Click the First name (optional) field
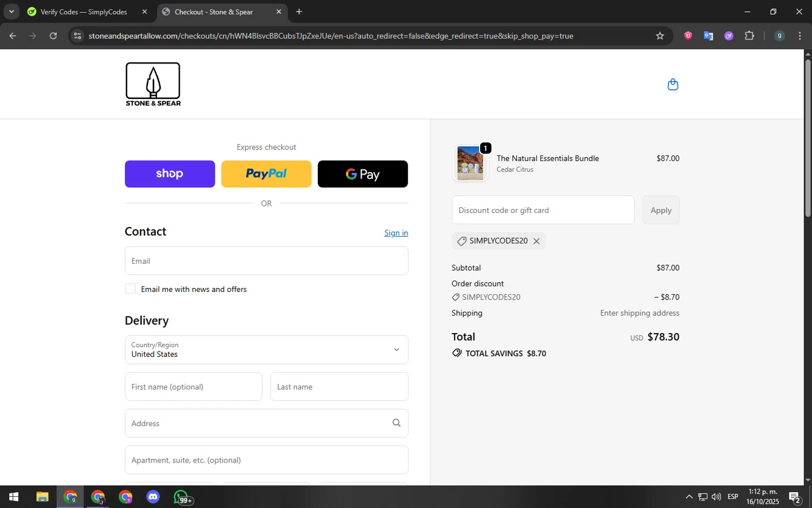This screenshot has width=812, height=508. [x=193, y=387]
